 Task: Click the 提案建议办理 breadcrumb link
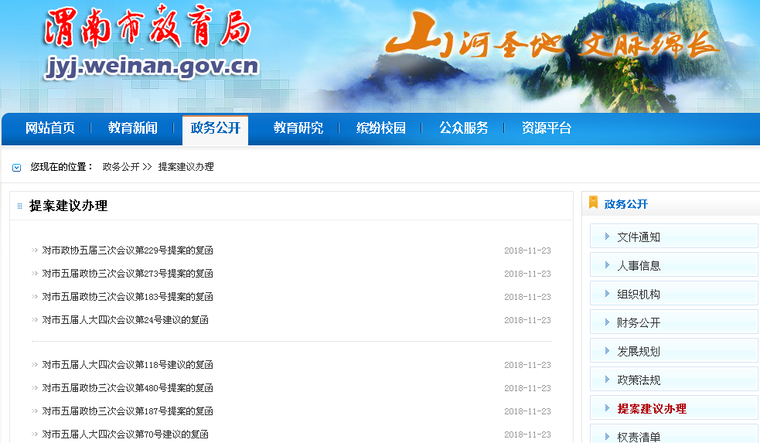pyautogui.click(x=186, y=167)
